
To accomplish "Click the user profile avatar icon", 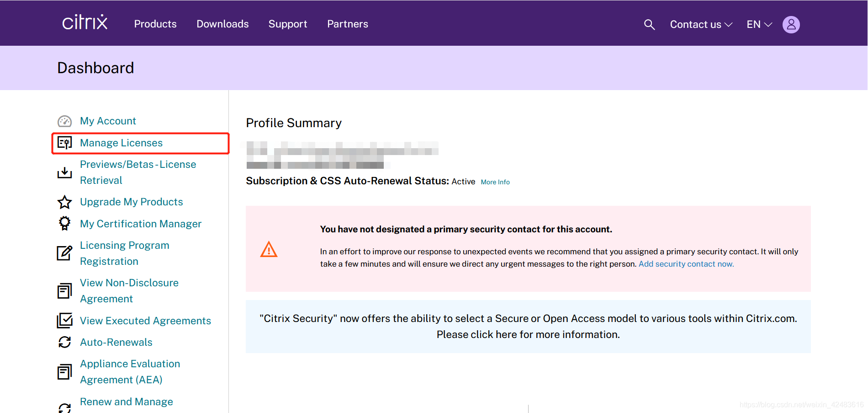I will 791,25.
